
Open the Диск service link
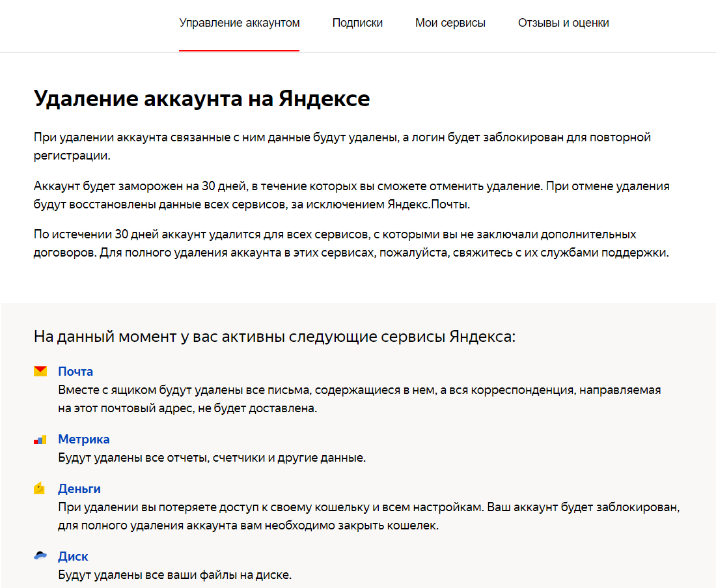(73, 556)
